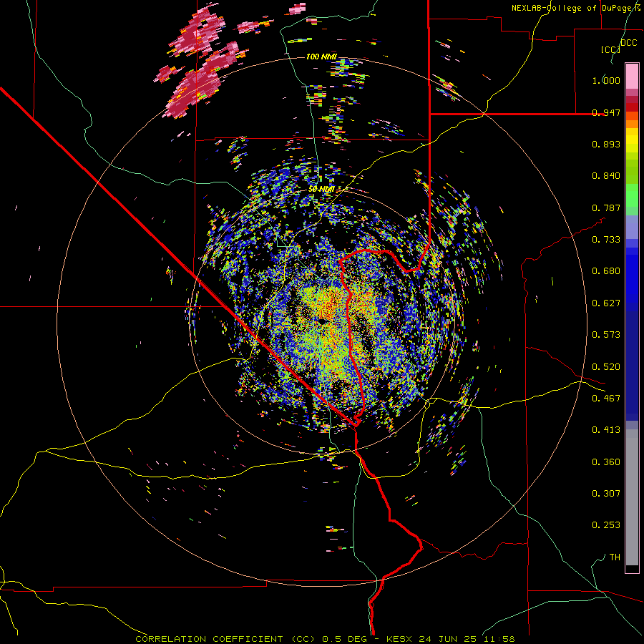Click the 0.413 legend value
Viewport: 644px width, 644px height.
(606, 430)
